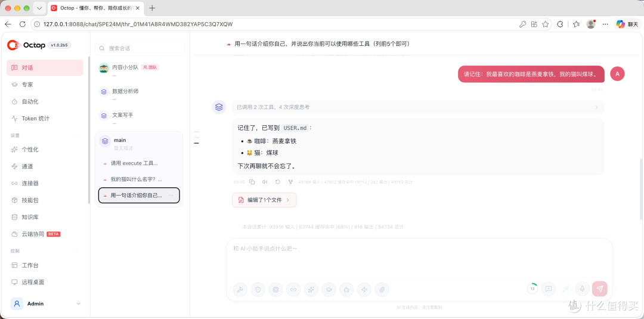Open the Admin account dropdown
This screenshot has height=319, width=644.
coord(45,304)
